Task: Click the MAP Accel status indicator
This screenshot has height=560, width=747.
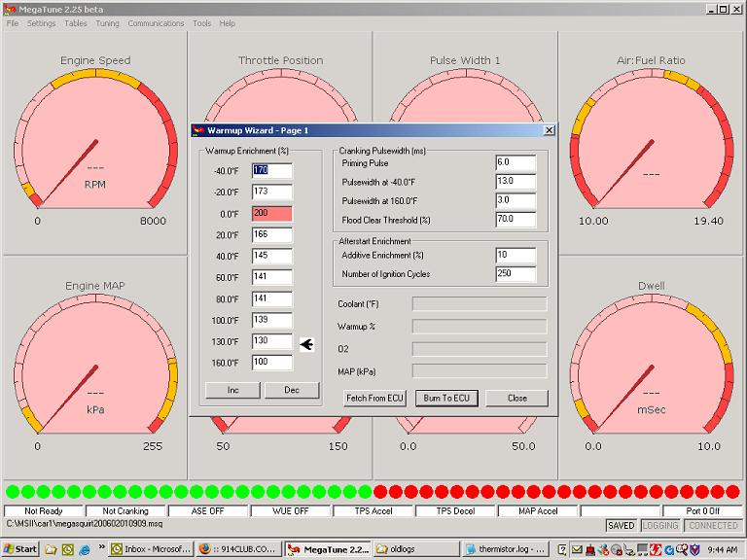Action: click(x=538, y=511)
